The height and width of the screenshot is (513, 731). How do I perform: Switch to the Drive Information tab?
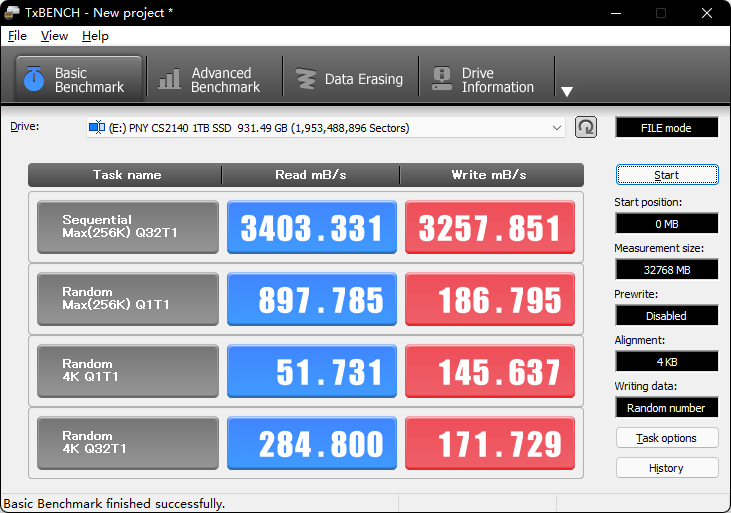tap(486, 80)
